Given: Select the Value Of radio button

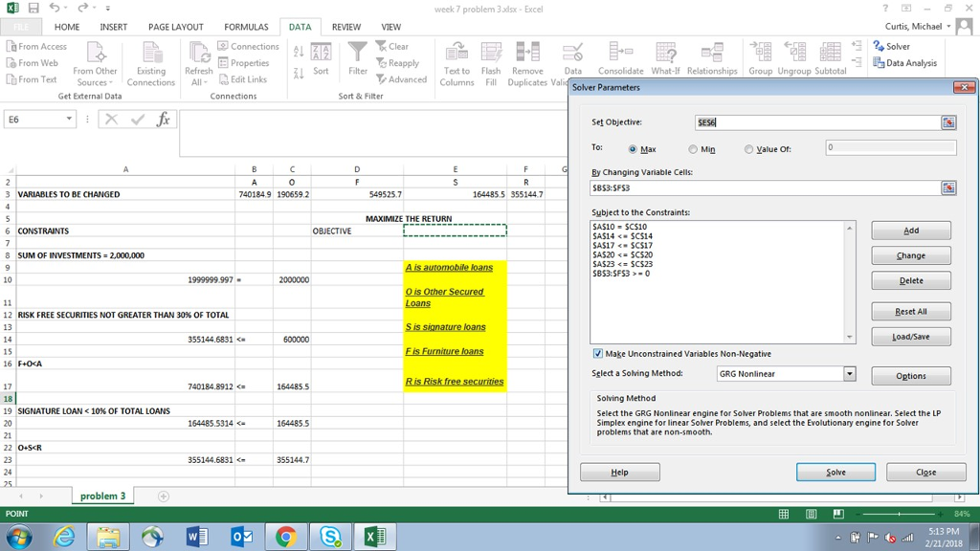Looking at the screenshot, I should coord(748,149).
